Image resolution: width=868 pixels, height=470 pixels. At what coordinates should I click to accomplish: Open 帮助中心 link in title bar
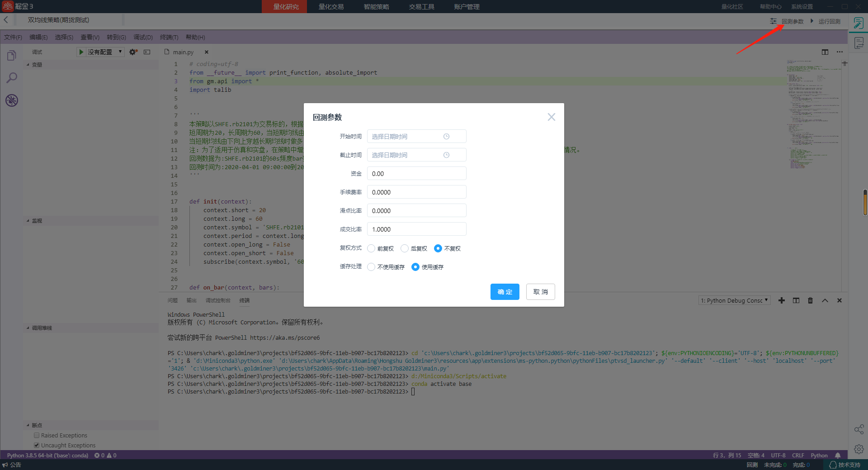[771, 7]
